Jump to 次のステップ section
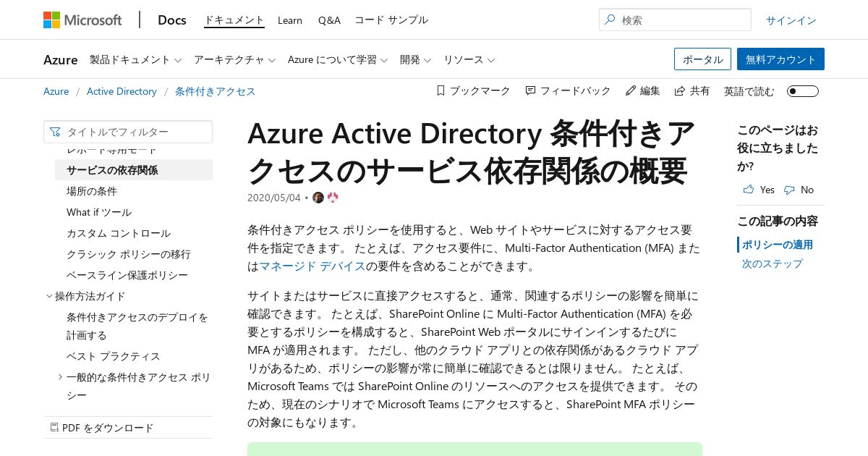The width and height of the screenshot is (868, 456). point(773,263)
